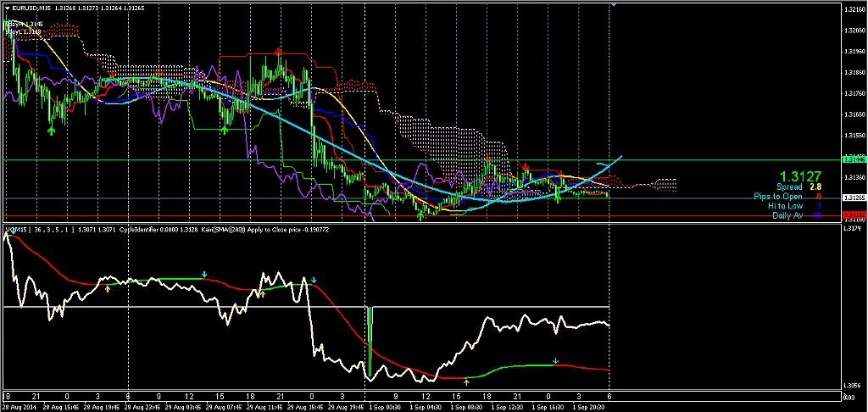Select the leftmost yellow up arrow in the indicator window
Viewport: 868px width, 412px height.
pos(108,289)
